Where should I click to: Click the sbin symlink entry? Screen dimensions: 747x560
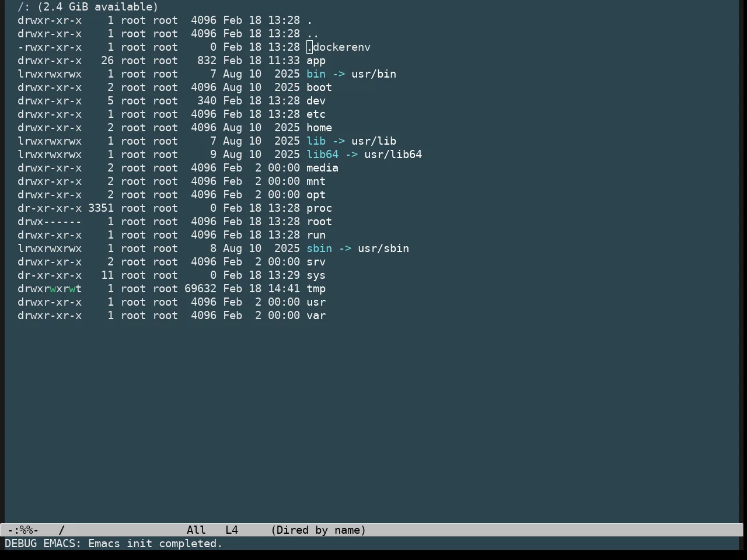[x=319, y=249]
